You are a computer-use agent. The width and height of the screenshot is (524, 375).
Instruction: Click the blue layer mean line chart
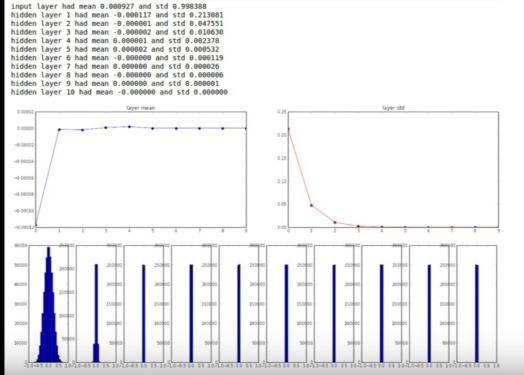coord(141,169)
